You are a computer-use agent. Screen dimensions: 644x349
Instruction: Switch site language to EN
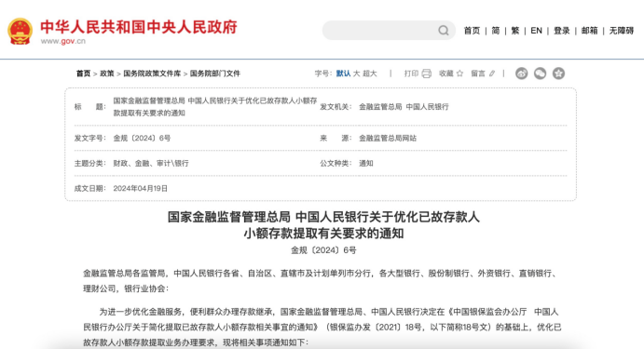[x=536, y=31]
